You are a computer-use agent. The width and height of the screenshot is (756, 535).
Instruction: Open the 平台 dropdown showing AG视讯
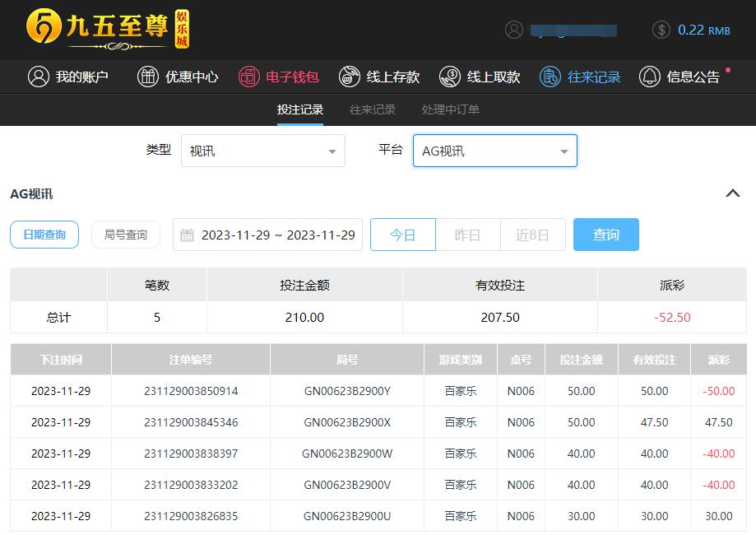point(494,151)
